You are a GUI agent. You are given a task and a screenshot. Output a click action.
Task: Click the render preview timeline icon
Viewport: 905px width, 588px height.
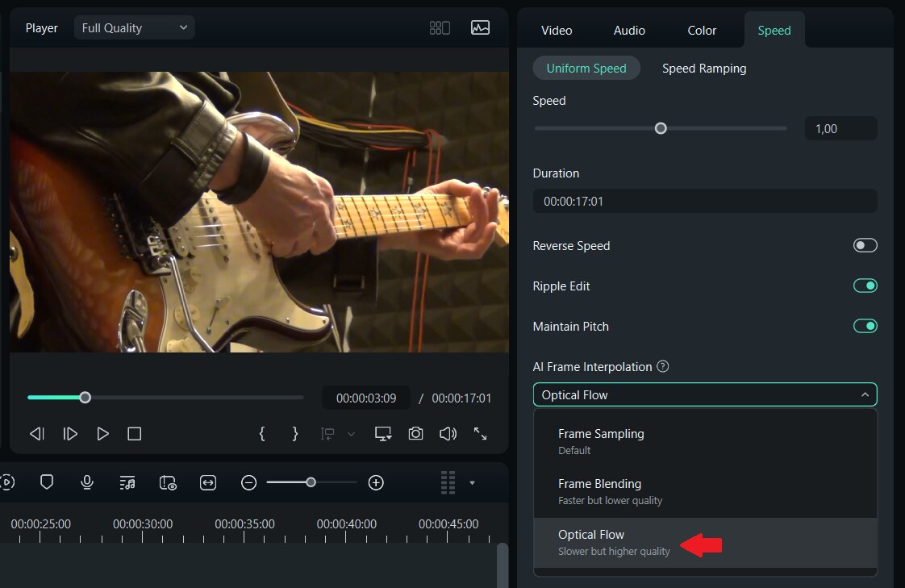click(x=168, y=482)
